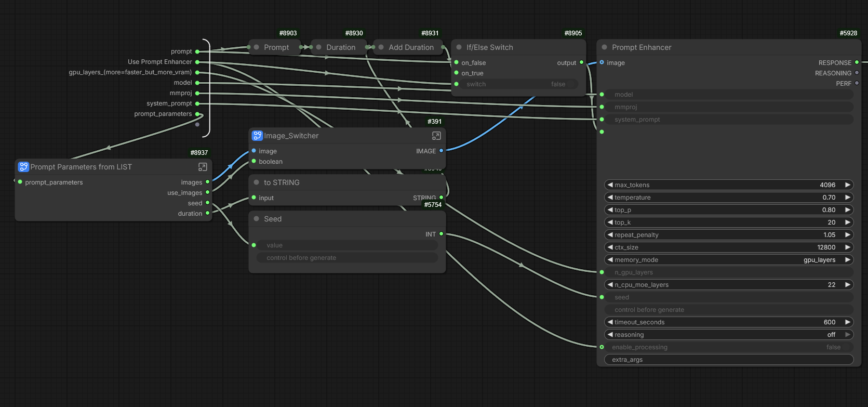Click the gpu_layers_(more=faster_but_more_vram) label
The height and width of the screenshot is (407, 868).
pyautogui.click(x=130, y=72)
